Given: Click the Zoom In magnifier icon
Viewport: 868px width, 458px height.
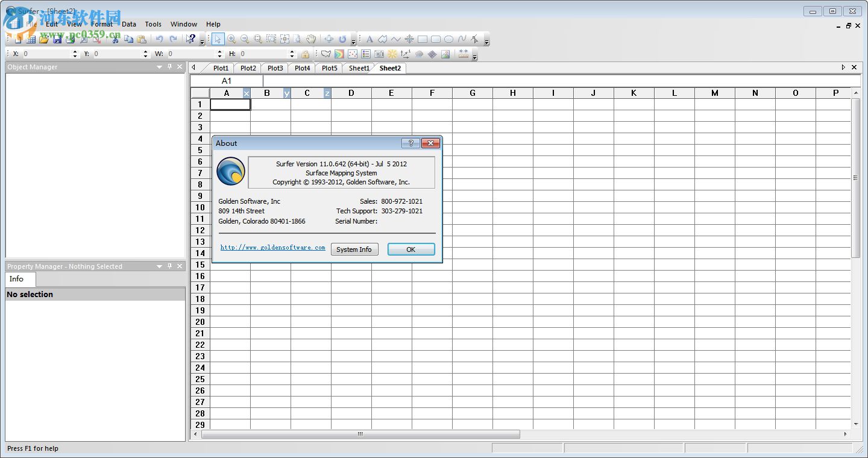Looking at the screenshot, I should 231,39.
